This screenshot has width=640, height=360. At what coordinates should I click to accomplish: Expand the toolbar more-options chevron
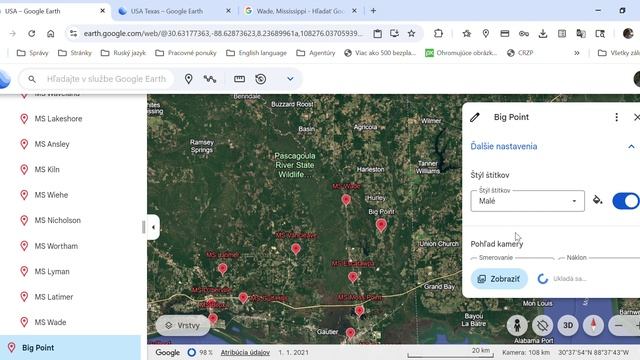coord(290,79)
